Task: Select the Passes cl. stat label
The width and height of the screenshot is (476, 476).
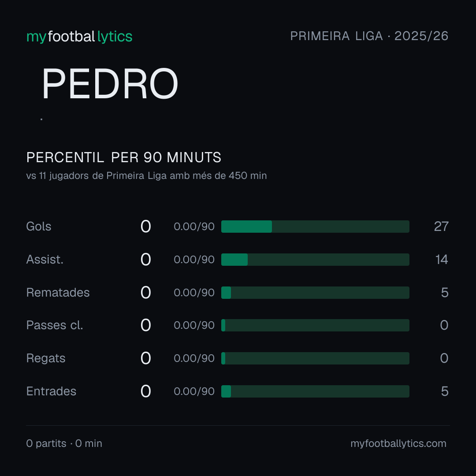Action: [x=55, y=325]
